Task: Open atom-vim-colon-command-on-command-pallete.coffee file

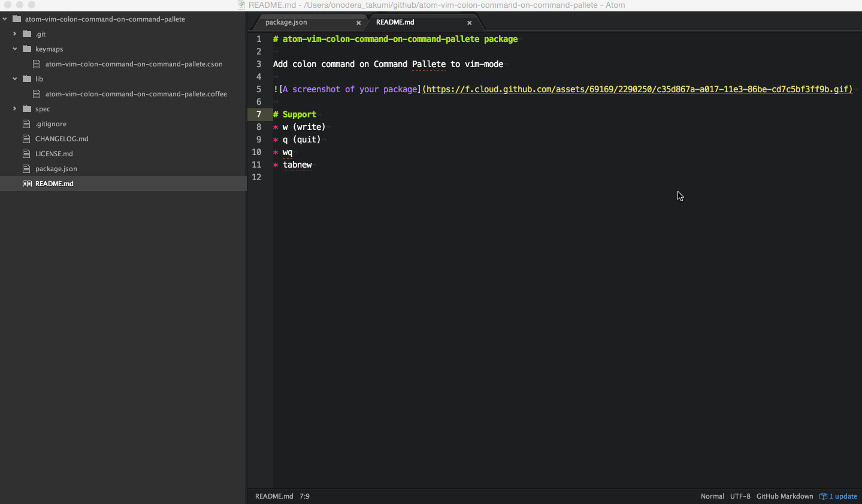Action: pos(136,94)
